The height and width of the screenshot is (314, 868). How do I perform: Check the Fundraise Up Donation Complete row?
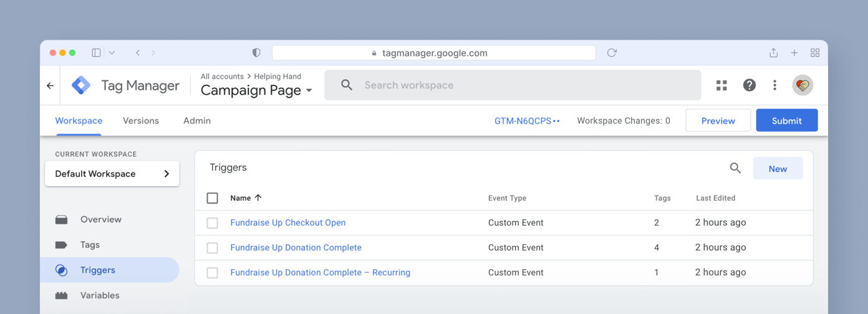point(213,248)
